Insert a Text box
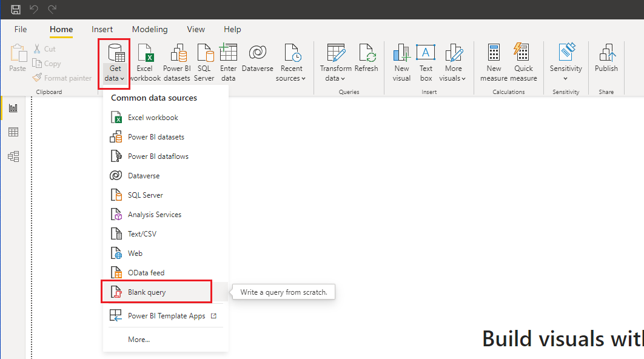The width and height of the screenshot is (644, 359). 426,63
